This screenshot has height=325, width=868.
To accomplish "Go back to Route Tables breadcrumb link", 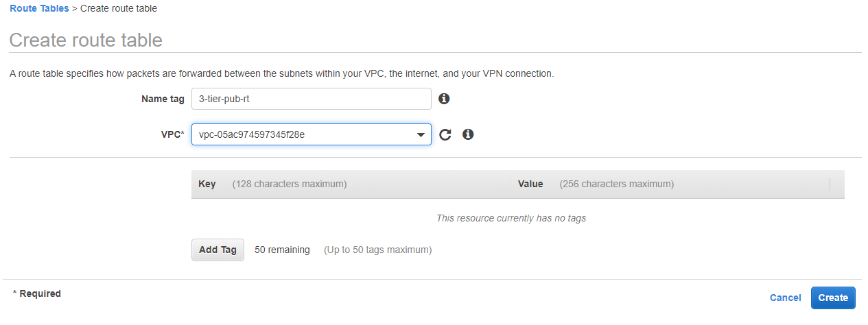I will click(x=39, y=8).
